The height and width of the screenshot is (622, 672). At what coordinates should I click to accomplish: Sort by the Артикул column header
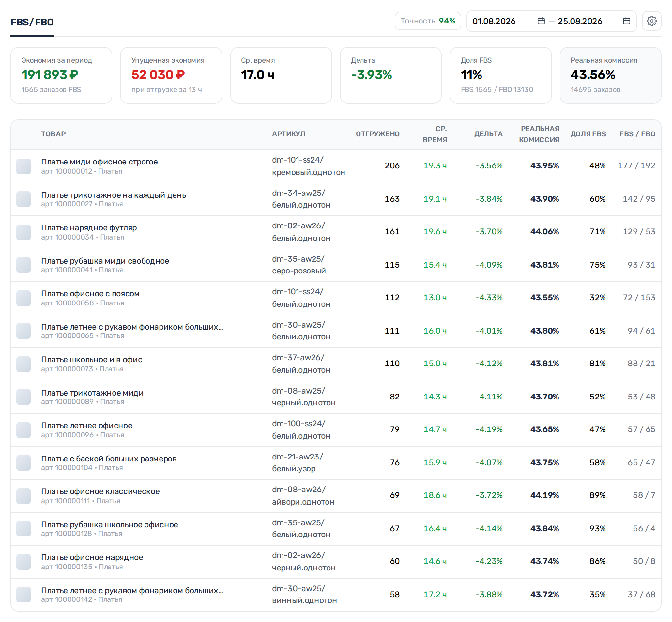click(x=288, y=134)
